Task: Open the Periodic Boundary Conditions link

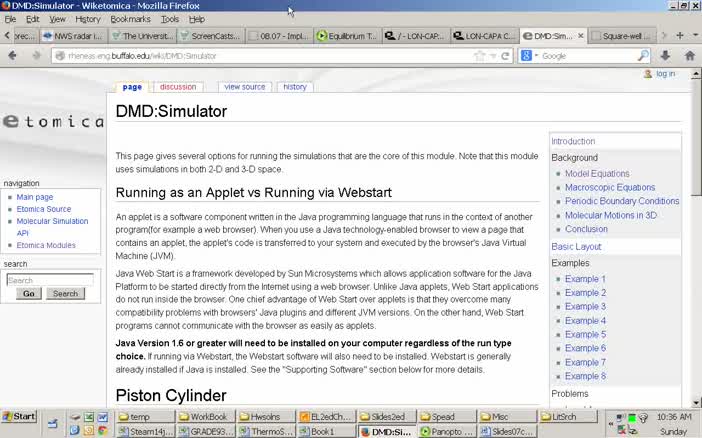Action: (x=622, y=202)
